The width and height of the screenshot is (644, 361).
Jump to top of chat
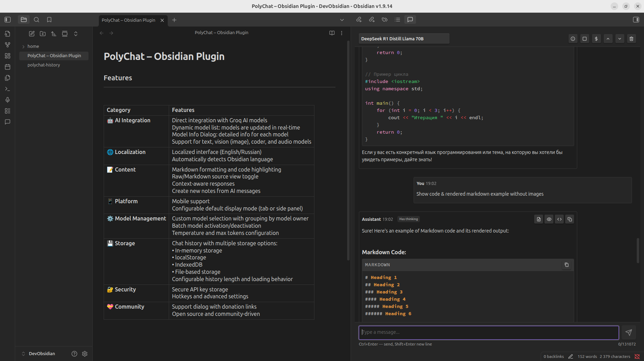pyautogui.click(x=608, y=39)
